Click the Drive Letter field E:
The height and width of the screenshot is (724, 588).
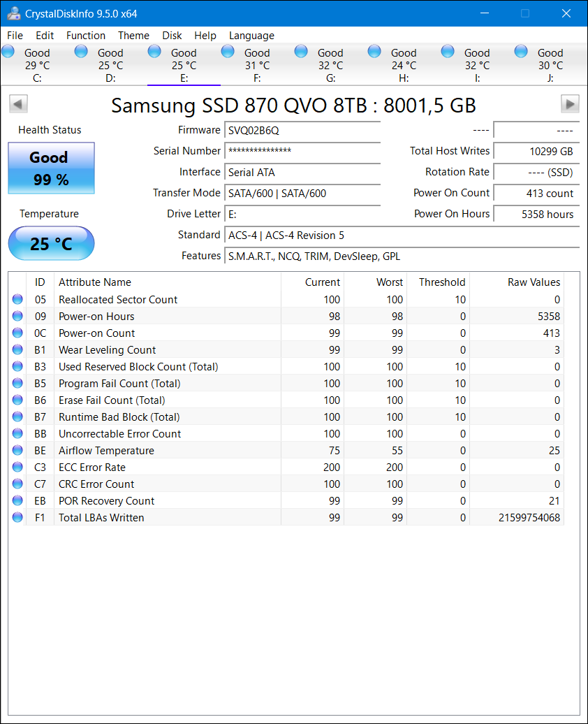[x=302, y=215]
